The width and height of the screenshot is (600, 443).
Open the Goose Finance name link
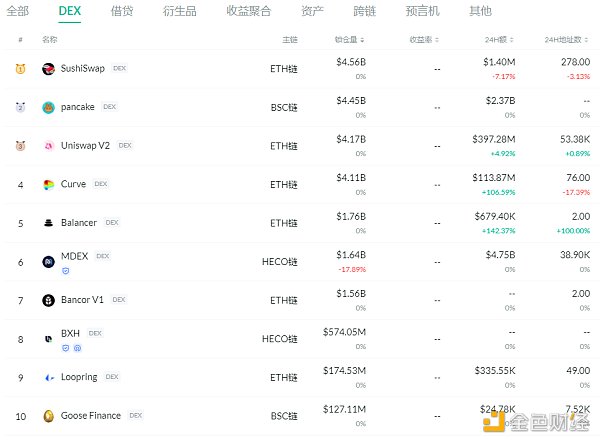click(x=91, y=416)
